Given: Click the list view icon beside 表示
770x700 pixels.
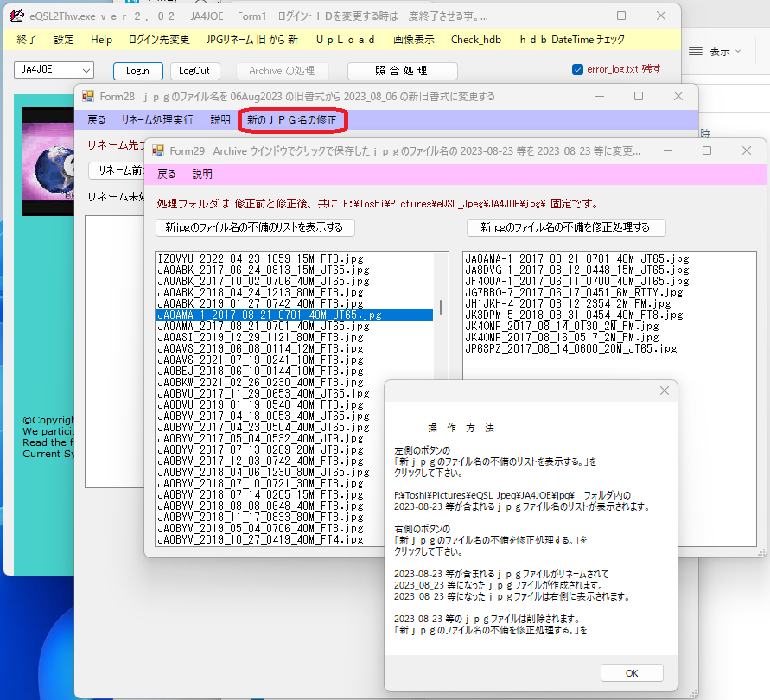Looking at the screenshot, I should (x=695, y=51).
